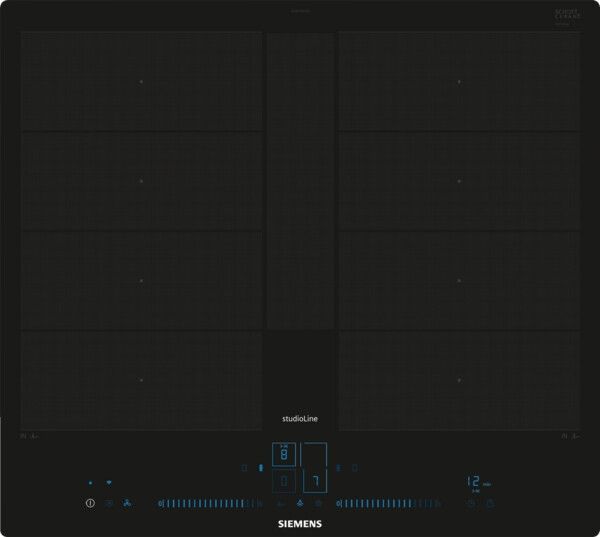
Task: Tap the Wi-Fi Home Connect indicator icon
Action: click(x=108, y=482)
